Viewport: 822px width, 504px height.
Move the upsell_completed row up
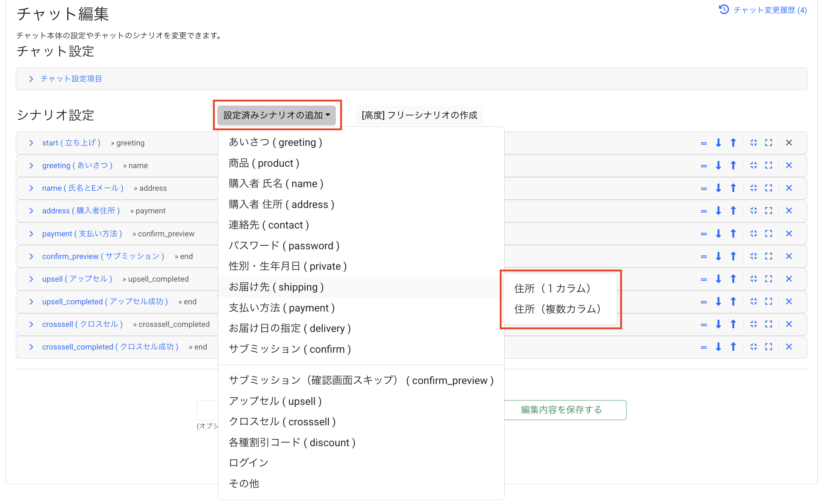pyautogui.click(x=733, y=301)
